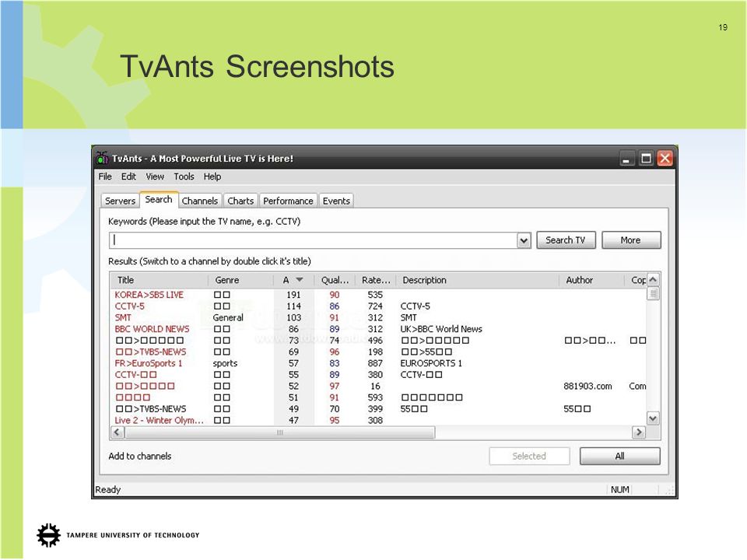
Task: Click the 191 audience value
Action: click(294, 295)
